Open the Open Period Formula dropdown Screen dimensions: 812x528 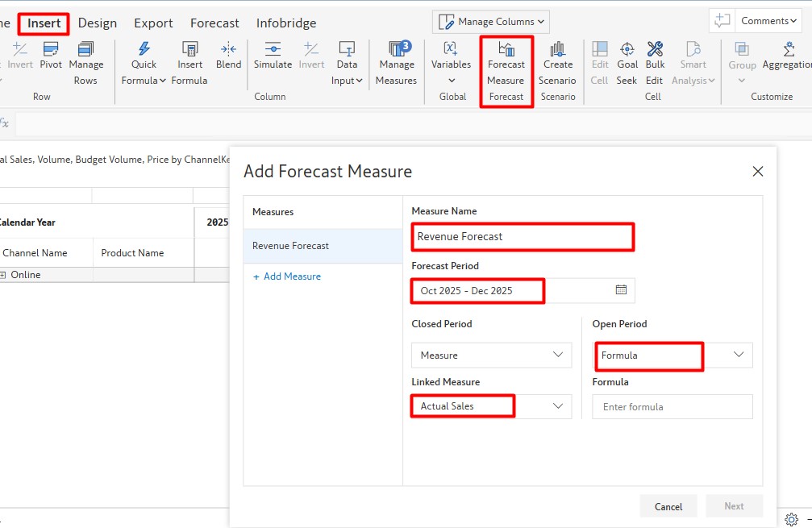739,355
